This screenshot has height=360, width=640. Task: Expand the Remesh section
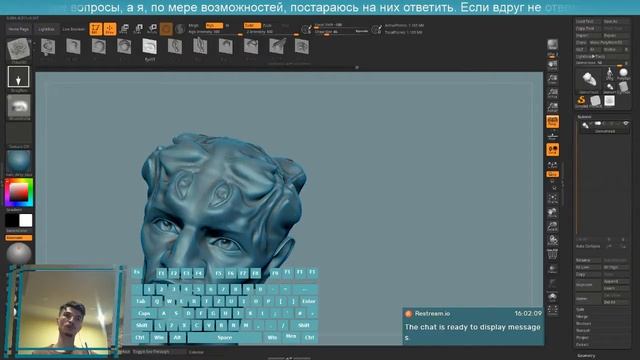point(583,331)
